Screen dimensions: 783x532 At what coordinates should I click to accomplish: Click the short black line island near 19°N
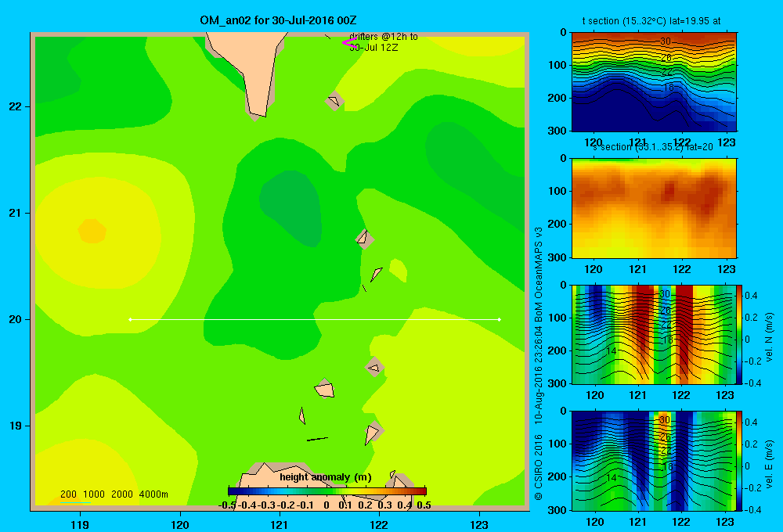pos(317,439)
